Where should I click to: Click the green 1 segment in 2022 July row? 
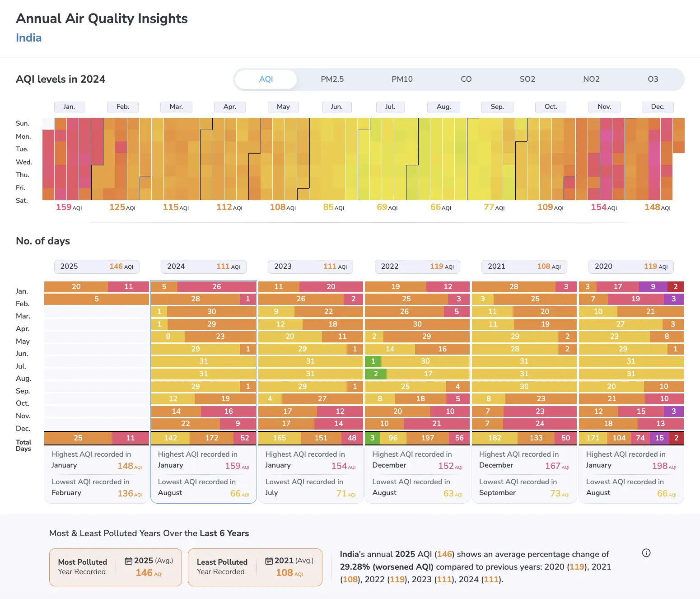(373, 361)
